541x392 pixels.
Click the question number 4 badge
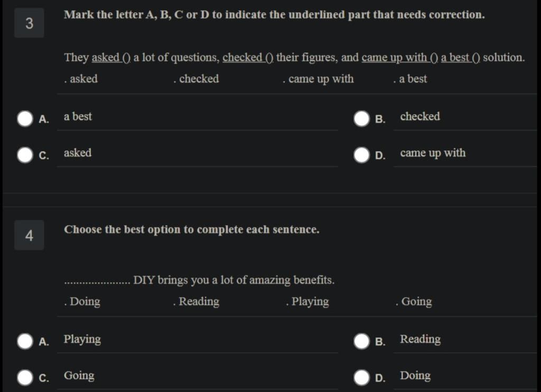click(x=30, y=235)
